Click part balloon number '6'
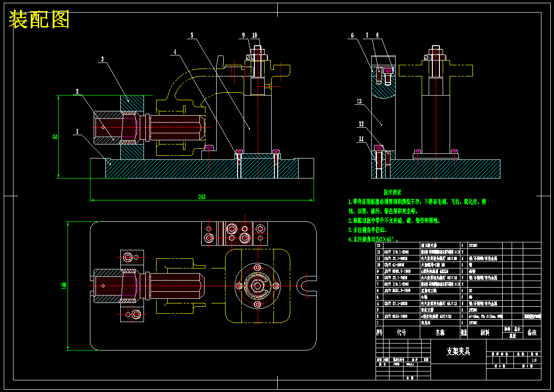The width and height of the screenshot is (554, 392). tap(352, 35)
